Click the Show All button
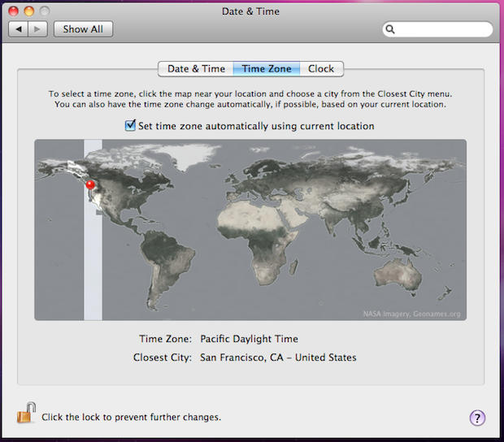 pos(83,29)
